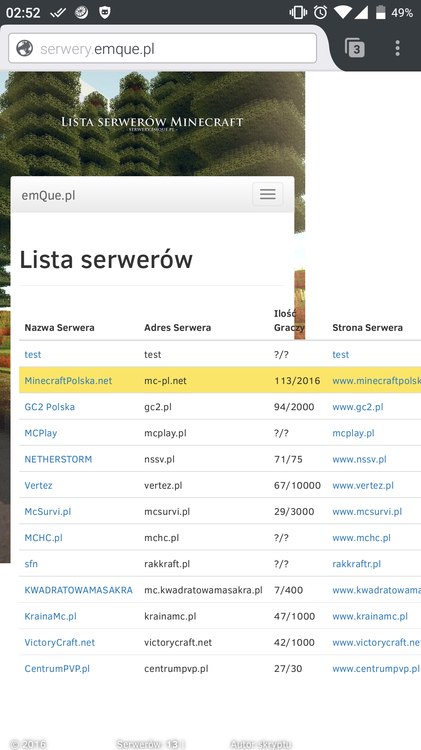Tap the Wi-Fi signal status icon
The height and width of the screenshot is (750, 421).
click(x=343, y=13)
